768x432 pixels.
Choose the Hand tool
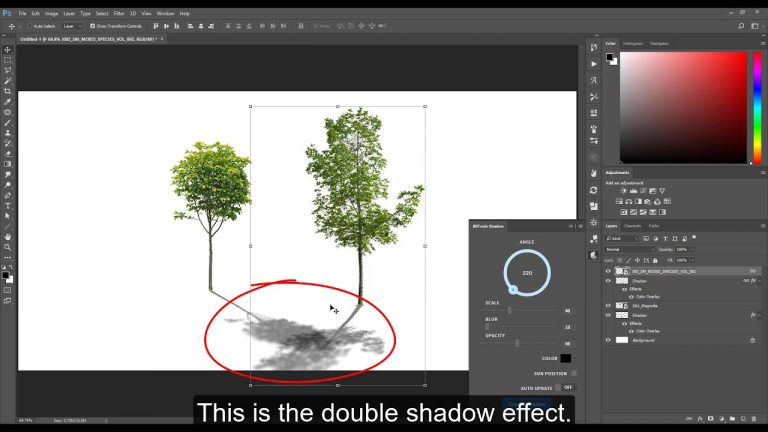[x=7, y=236]
